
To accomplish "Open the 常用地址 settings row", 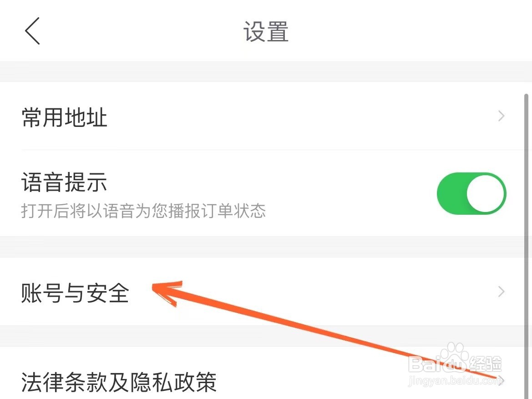I will (x=266, y=116).
